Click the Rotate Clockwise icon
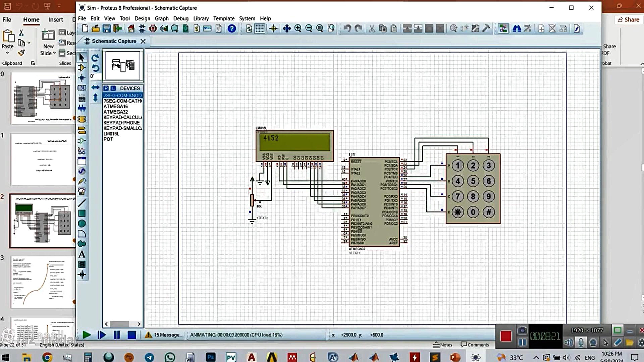 pyautogui.click(x=95, y=58)
